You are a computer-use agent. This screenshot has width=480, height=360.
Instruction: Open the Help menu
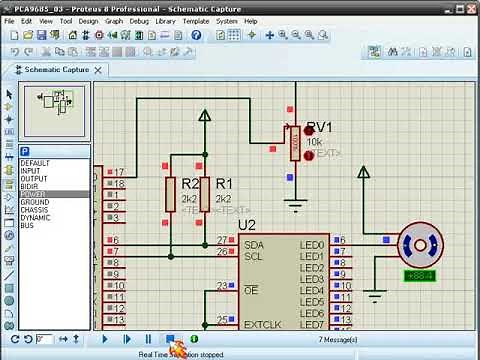tap(251, 21)
